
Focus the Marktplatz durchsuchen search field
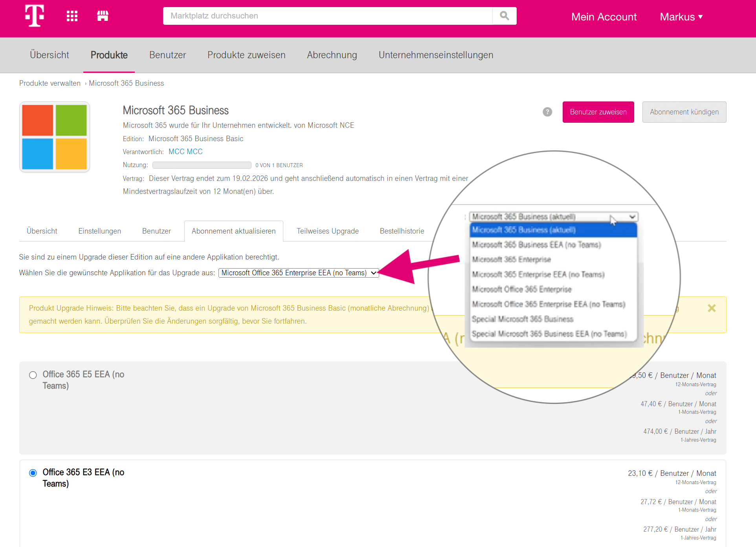pos(327,16)
